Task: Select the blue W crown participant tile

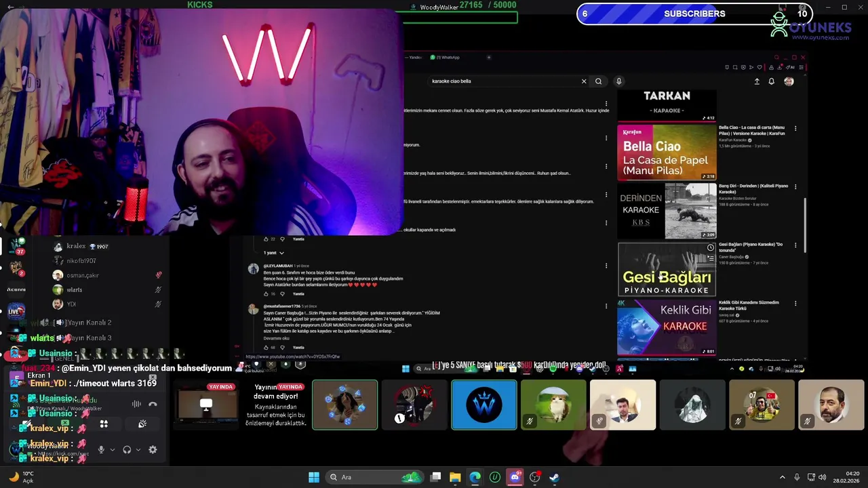Action: click(484, 405)
